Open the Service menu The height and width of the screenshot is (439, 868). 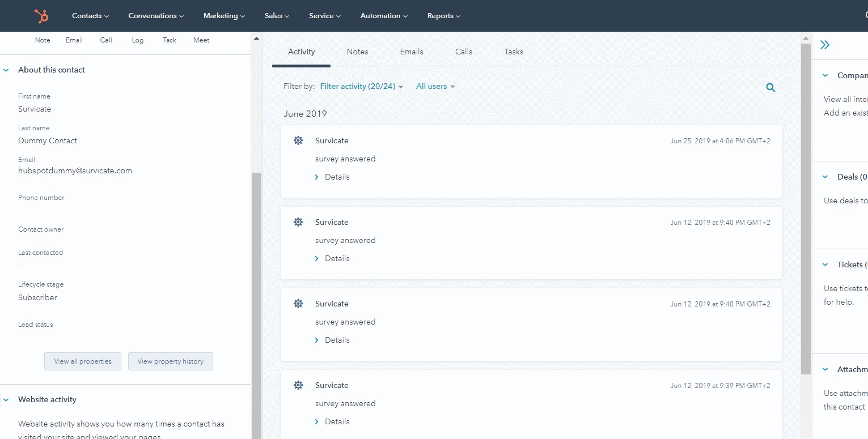(325, 16)
